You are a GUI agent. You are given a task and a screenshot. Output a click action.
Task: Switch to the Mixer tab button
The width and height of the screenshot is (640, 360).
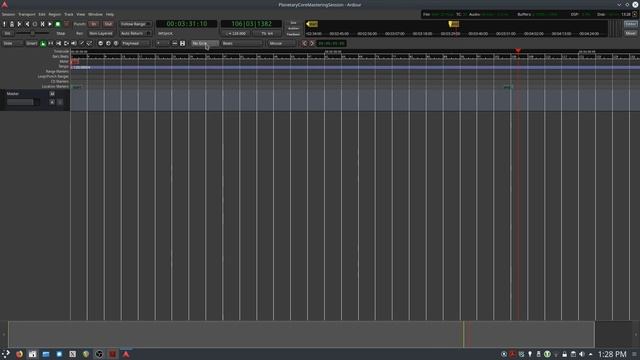(x=631, y=33)
